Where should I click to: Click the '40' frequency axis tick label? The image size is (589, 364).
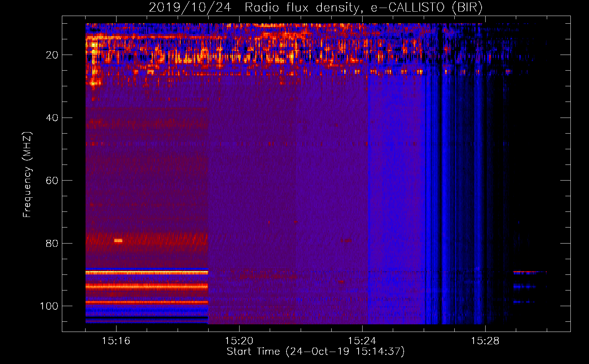click(x=52, y=118)
